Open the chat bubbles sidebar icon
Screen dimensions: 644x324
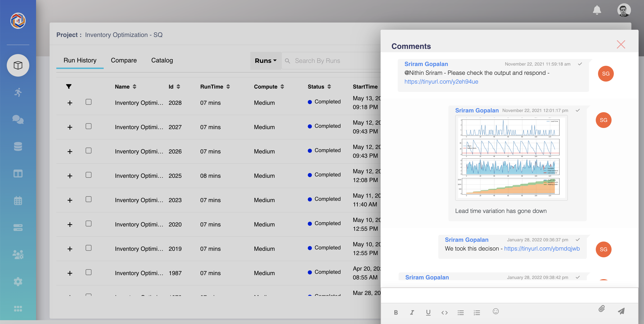18,119
